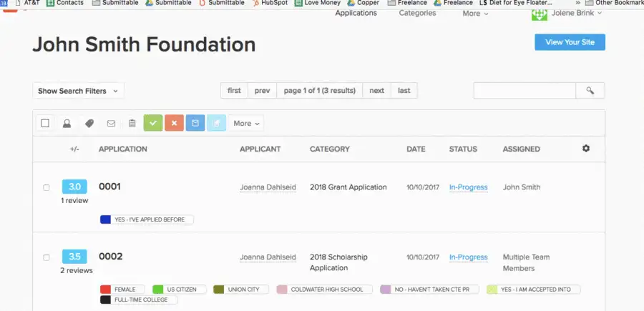
Task: Open the Other Bookmarks folder
Action: 614,3
